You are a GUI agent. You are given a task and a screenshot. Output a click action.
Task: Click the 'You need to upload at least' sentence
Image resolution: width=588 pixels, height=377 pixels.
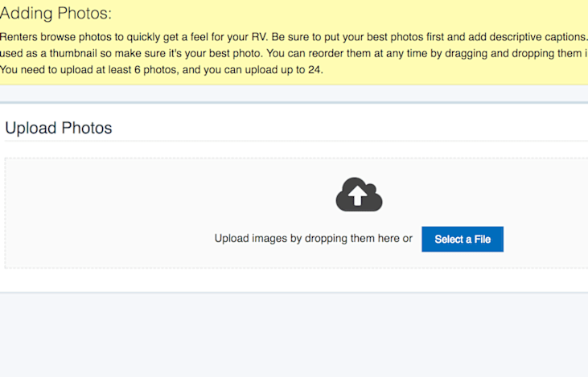coord(161,70)
